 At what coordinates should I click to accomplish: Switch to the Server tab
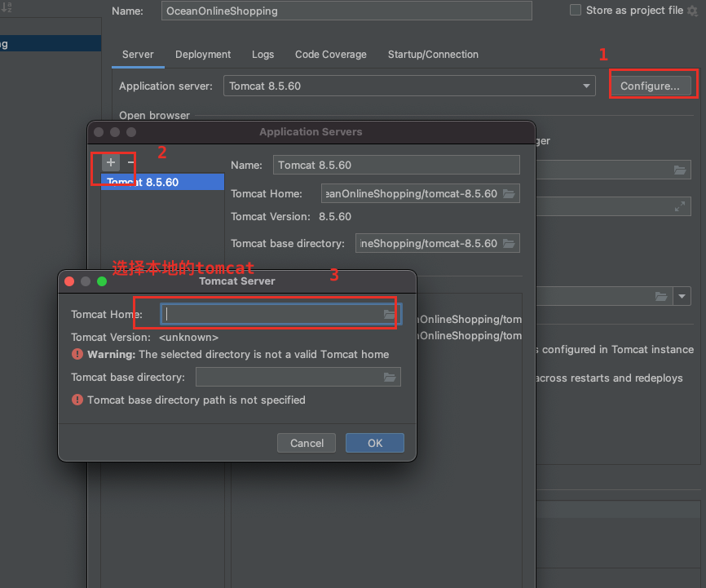click(138, 55)
